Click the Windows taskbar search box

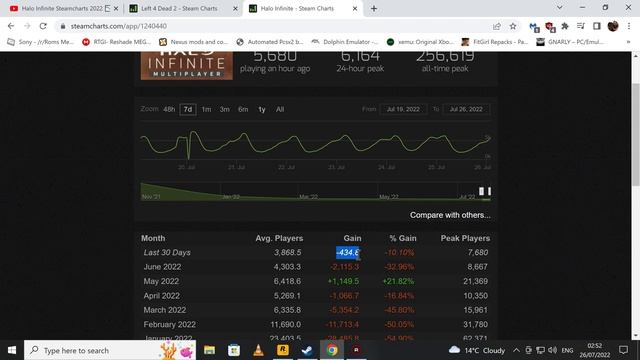click(110, 350)
